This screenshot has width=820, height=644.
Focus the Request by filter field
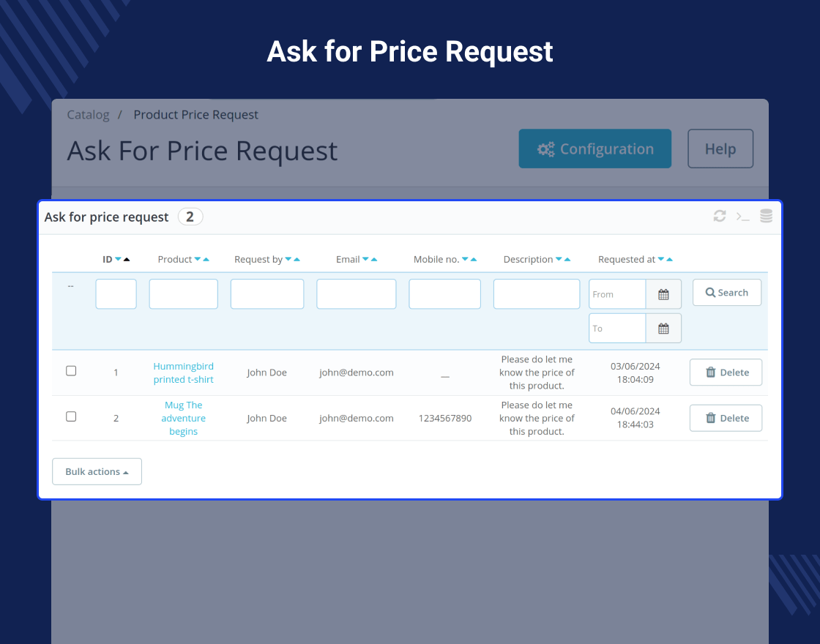[267, 293]
